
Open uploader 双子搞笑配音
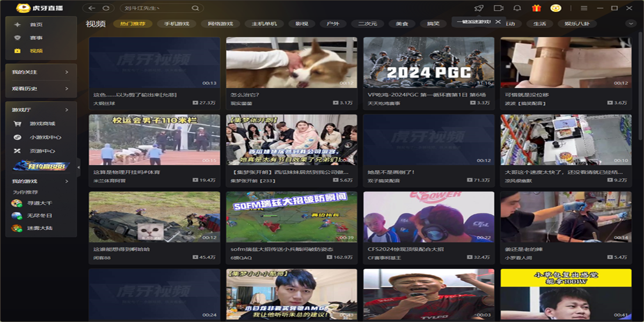(x=384, y=180)
